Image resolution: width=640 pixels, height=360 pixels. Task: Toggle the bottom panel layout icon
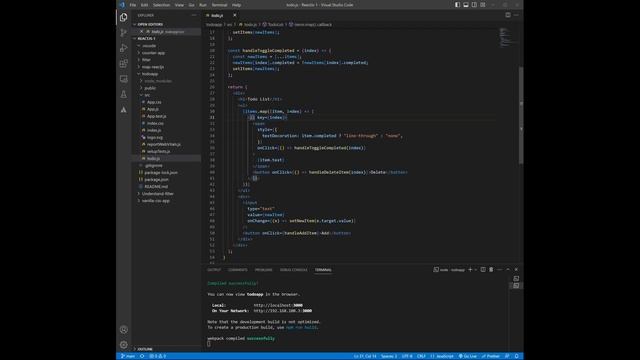pyautogui.click(x=466, y=5)
